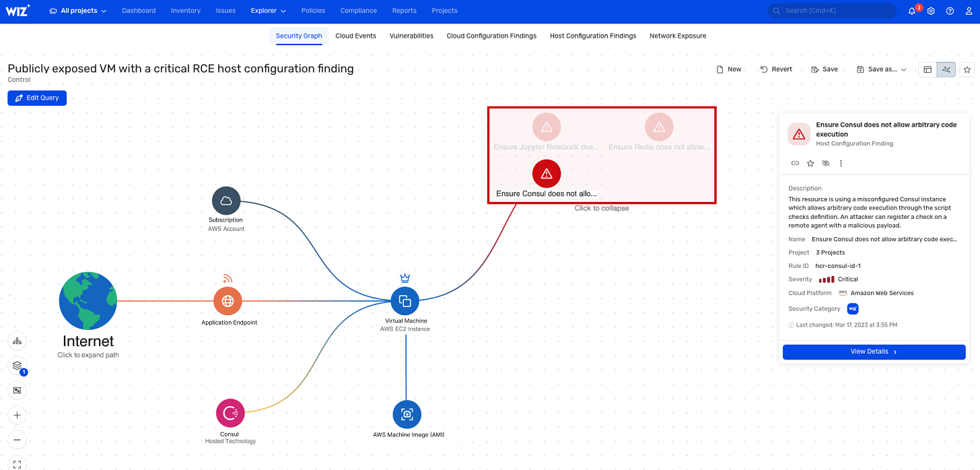
Task: Open the Projects menu item
Action: point(444,11)
